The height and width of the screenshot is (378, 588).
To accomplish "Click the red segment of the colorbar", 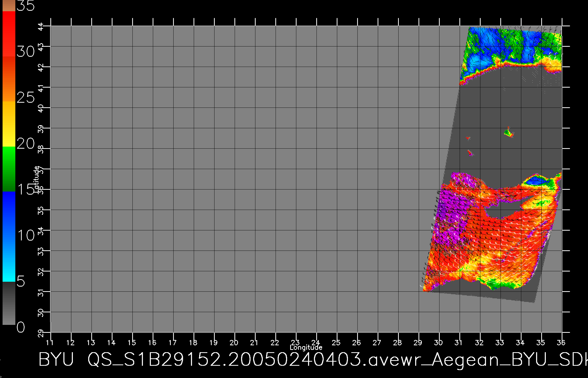I will pyautogui.click(x=9, y=34).
